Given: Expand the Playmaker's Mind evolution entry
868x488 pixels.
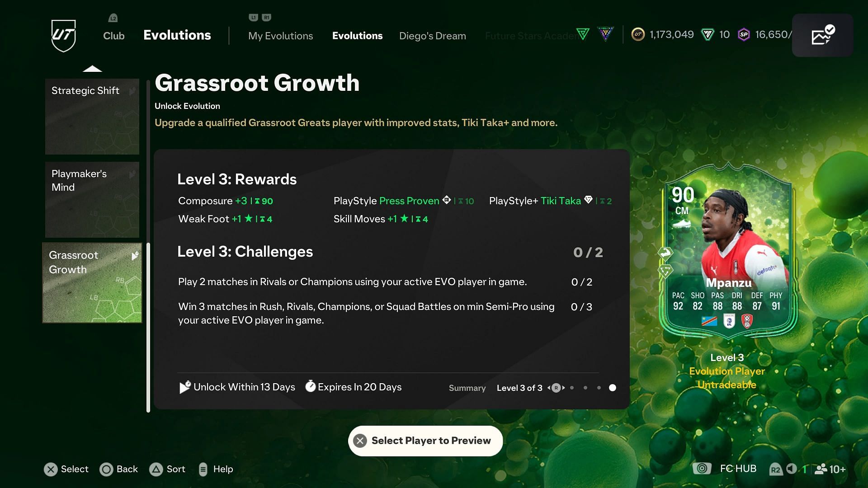Looking at the screenshot, I should tap(92, 200).
